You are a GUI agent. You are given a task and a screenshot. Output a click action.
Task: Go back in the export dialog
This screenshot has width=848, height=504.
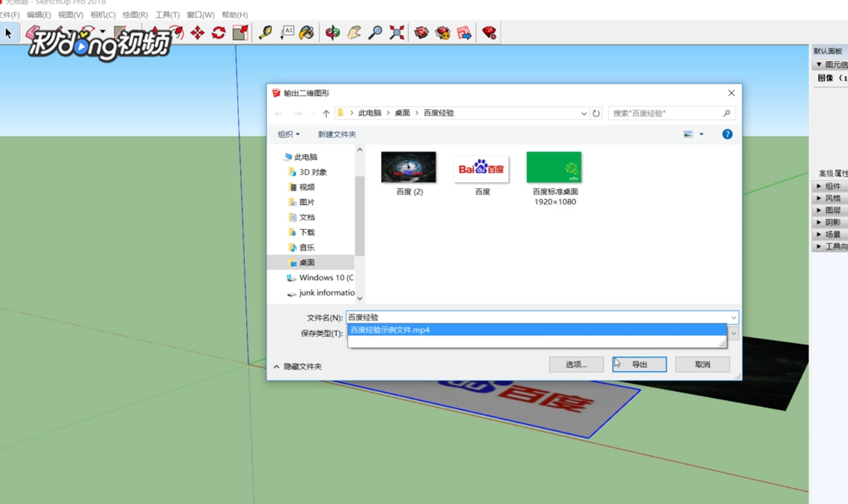click(x=279, y=113)
